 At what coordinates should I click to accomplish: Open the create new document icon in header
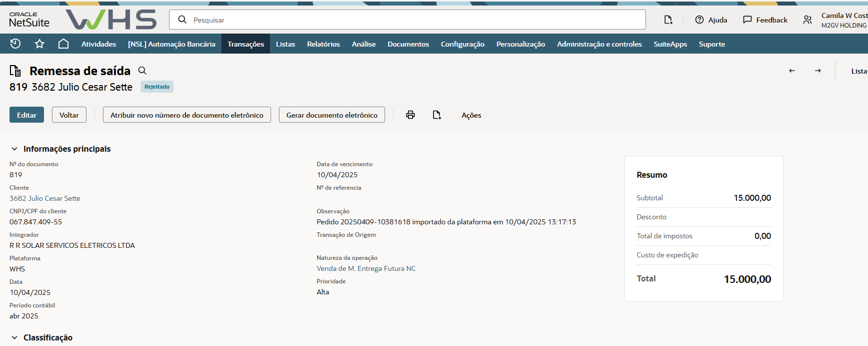pos(668,20)
